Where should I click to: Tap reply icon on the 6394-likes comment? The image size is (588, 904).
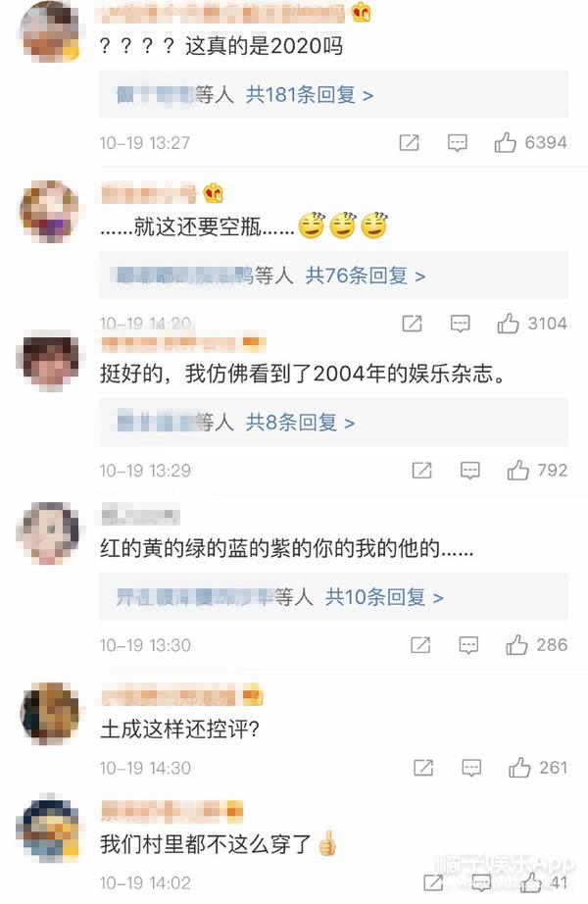457,142
